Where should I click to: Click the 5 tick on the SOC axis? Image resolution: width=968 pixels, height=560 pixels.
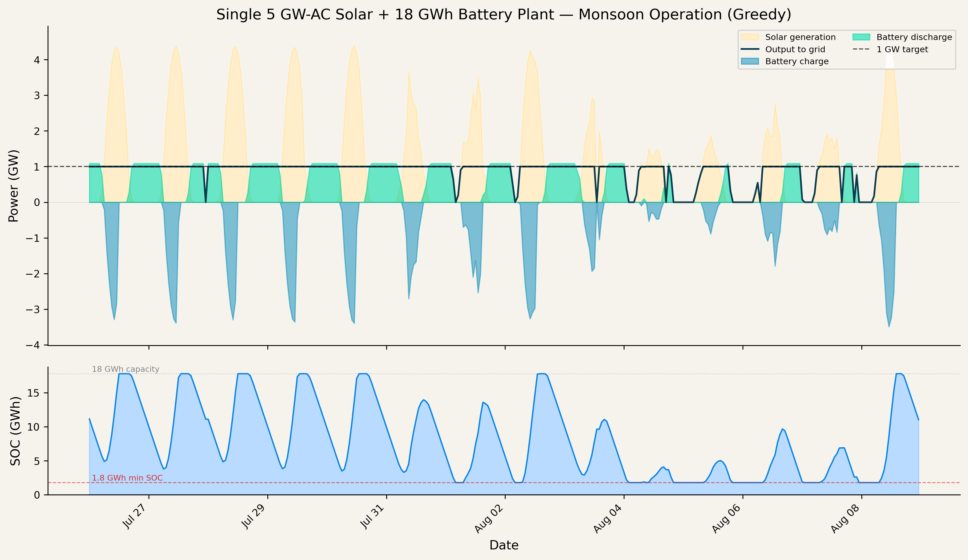[37, 461]
